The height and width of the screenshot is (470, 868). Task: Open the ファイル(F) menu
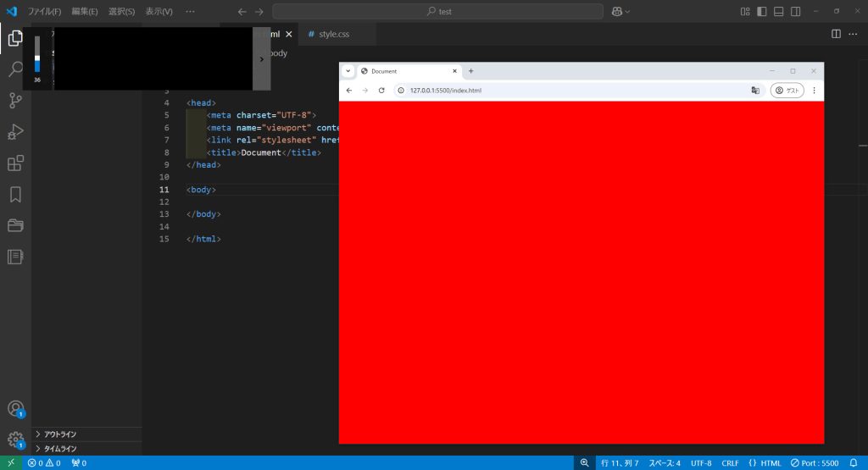point(44,12)
